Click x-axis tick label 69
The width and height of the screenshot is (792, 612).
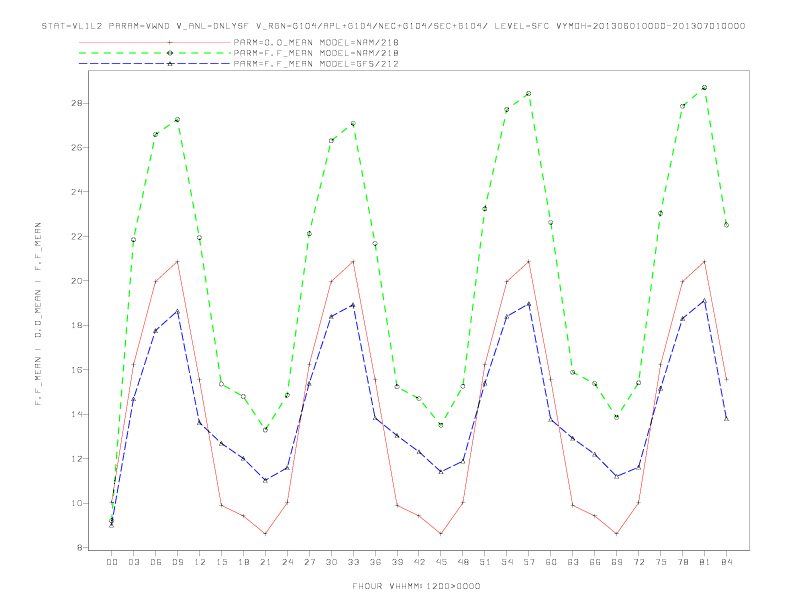tap(617, 562)
